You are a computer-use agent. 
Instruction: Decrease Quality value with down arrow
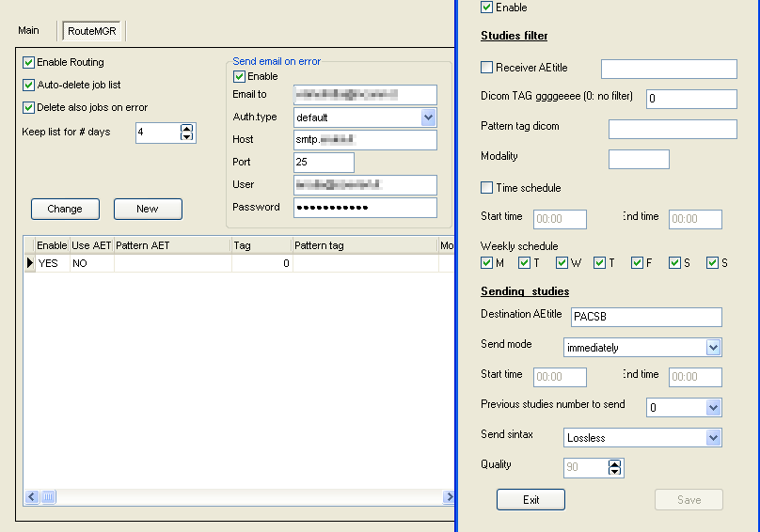click(614, 472)
